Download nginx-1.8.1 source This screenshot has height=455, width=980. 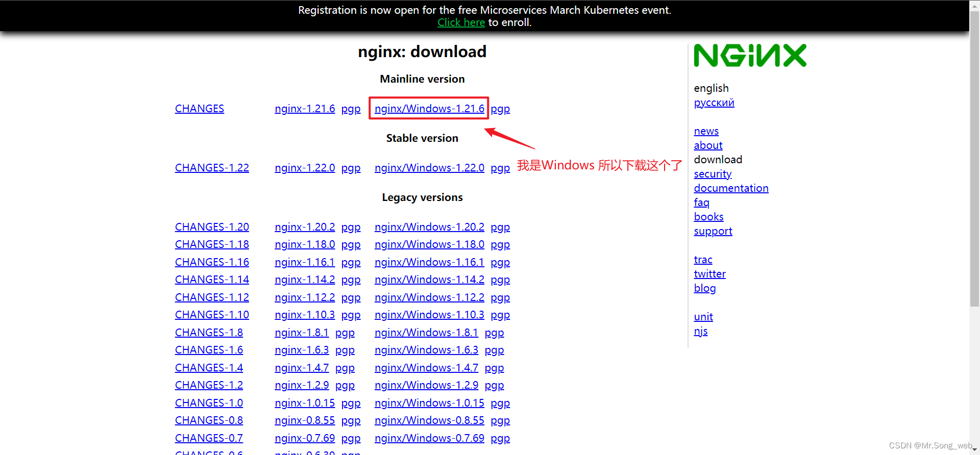(x=302, y=333)
